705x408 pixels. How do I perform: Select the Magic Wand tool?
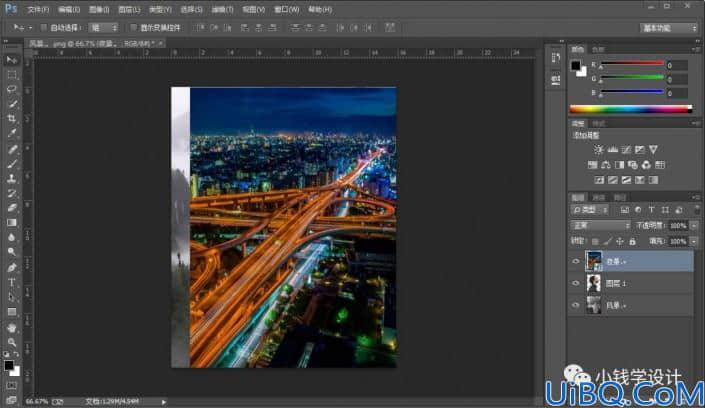tap(12, 104)
